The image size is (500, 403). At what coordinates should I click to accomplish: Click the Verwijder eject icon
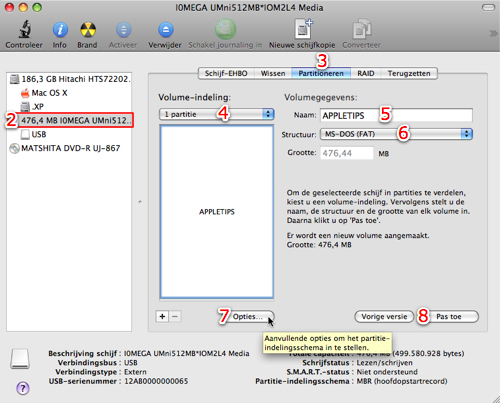point(165,30)
